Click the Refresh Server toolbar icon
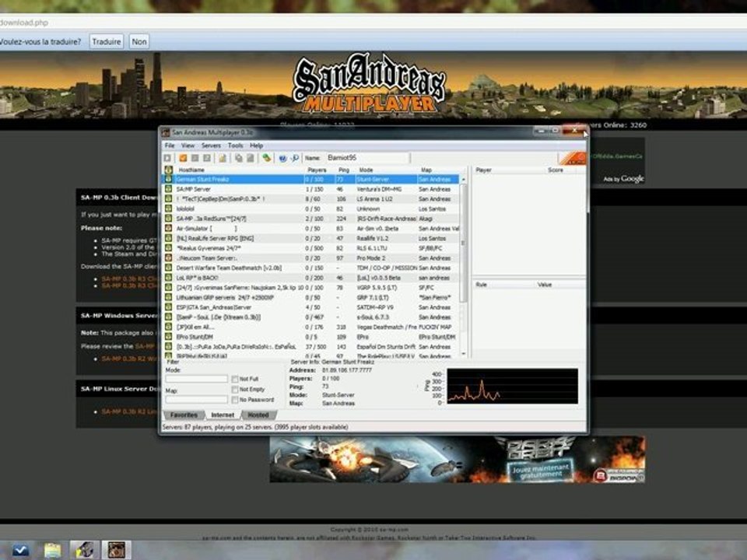The height and width of the screenshot is (560, 747). [207, 158]
